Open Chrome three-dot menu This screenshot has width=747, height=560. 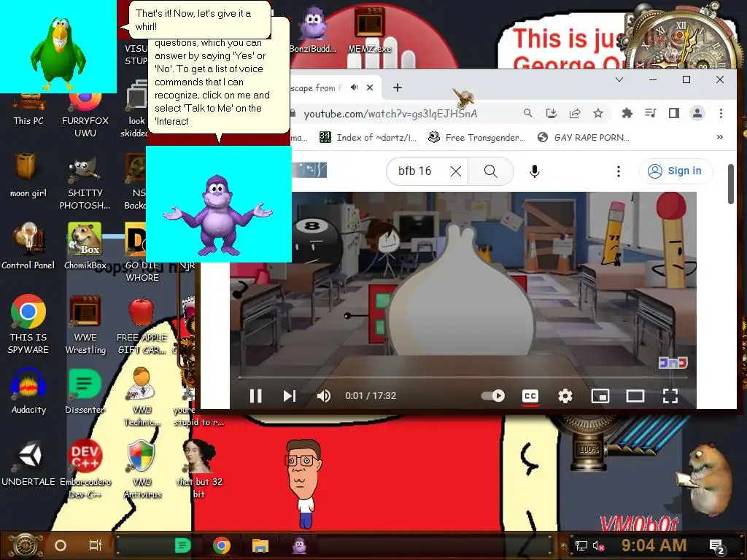tap(721, 113)
